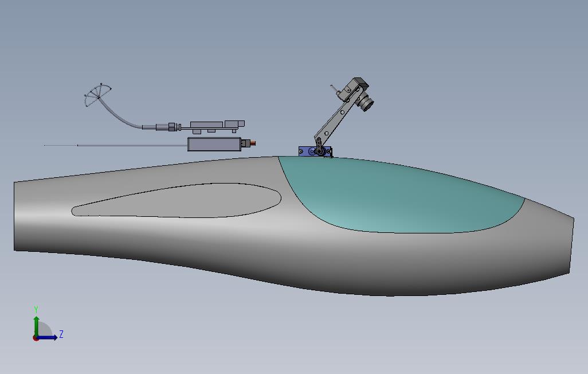The image size is (588, 374).
Task: Click the red origin of the axis triad
Action: coord(36,338)
